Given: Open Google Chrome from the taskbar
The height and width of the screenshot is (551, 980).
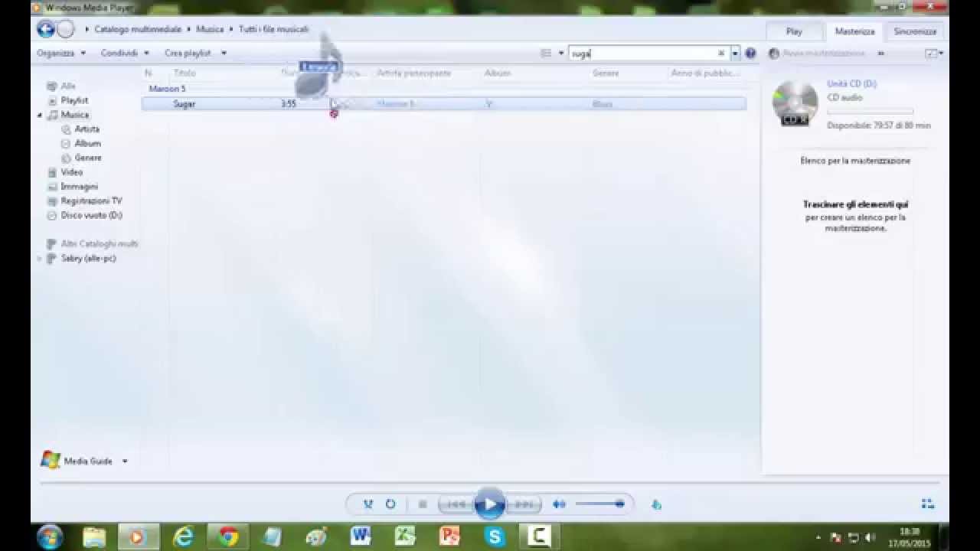Looking at the screenshot, I should click(x=227, y=536).
